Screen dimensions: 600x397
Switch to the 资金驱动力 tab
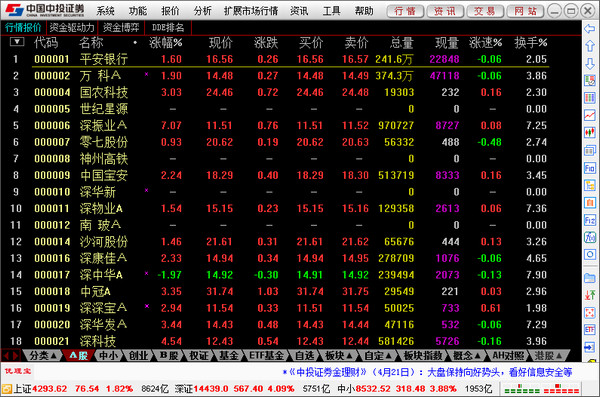[72, 28]
